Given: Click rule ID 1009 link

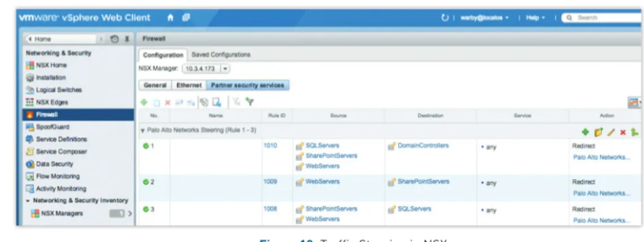Looking at the screenshot, I should pyautogui.click(x=270, y=181).
